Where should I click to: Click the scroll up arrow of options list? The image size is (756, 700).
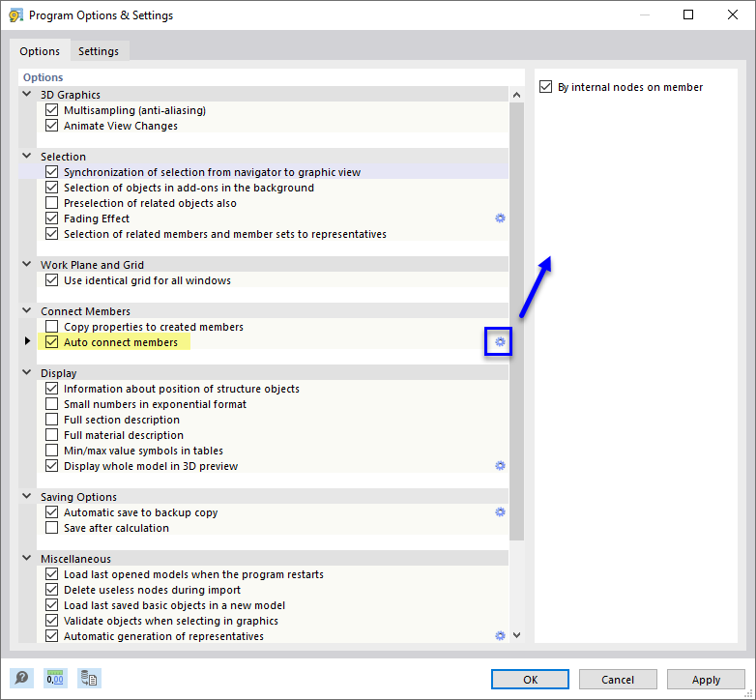pos(517,95)
